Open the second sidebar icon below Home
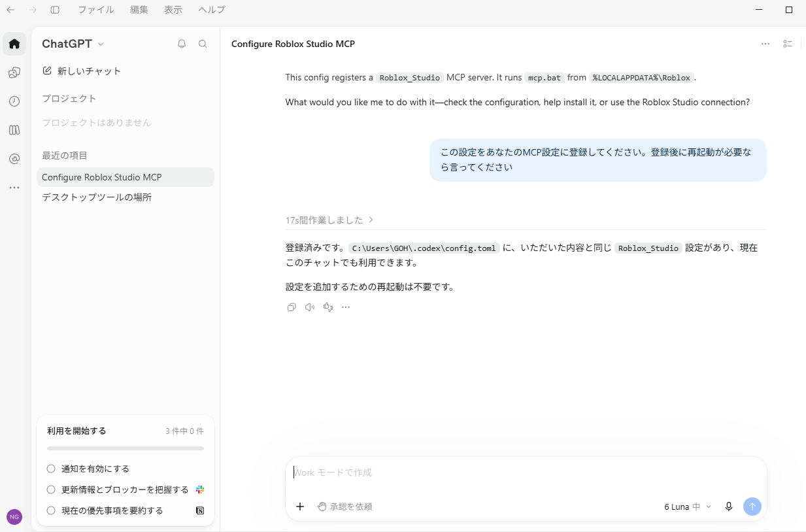806x532 pixels. [x=14, y=73]
